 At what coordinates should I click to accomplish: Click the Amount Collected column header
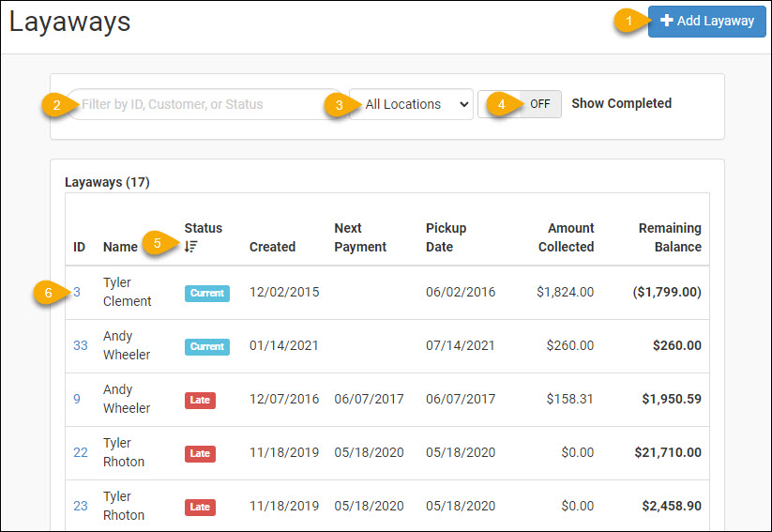(x=566, y=237)
